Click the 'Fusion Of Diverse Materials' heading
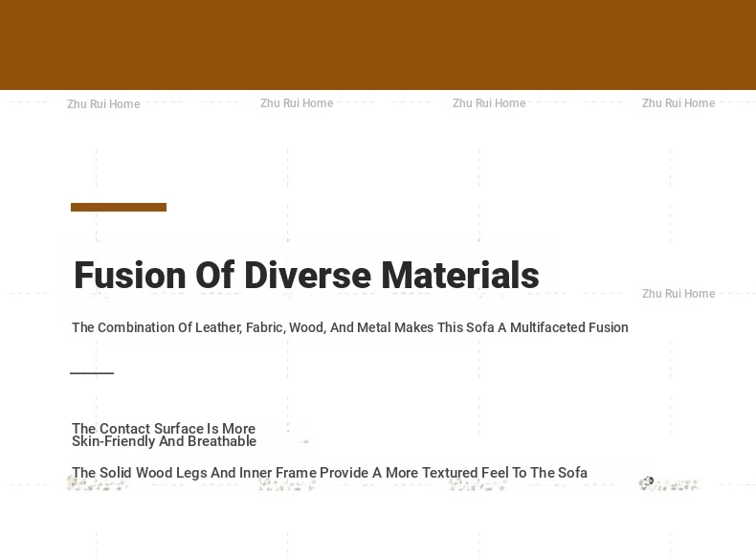Image resolution: width=756 pixels, height=559 pixels. (x=305, y=276)
